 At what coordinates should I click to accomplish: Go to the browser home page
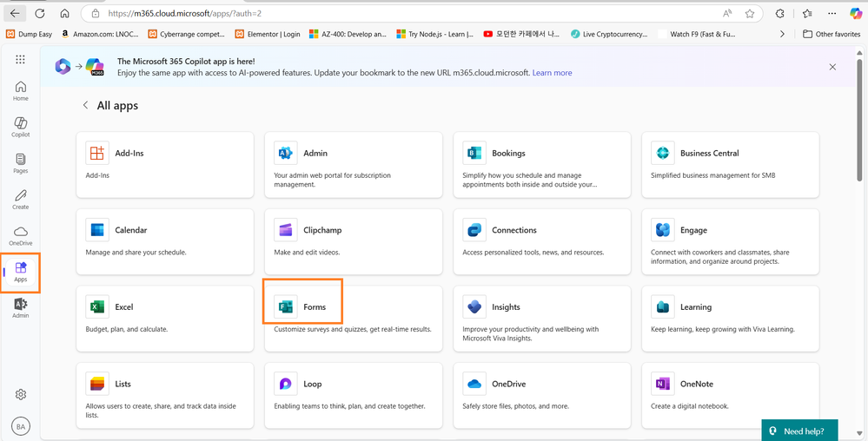(x=65, y=13)
